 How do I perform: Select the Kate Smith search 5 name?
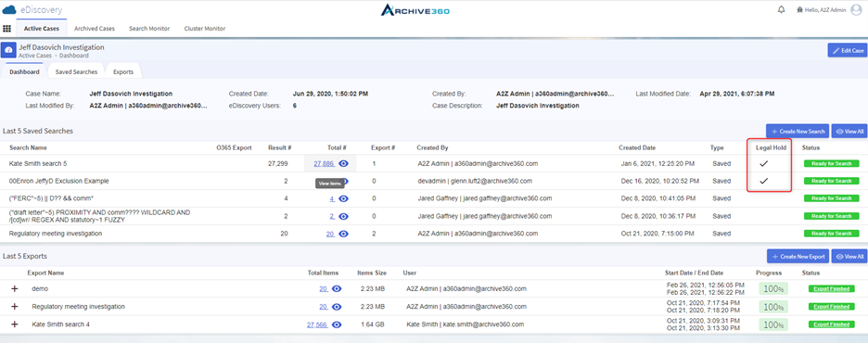pos(38,164)
